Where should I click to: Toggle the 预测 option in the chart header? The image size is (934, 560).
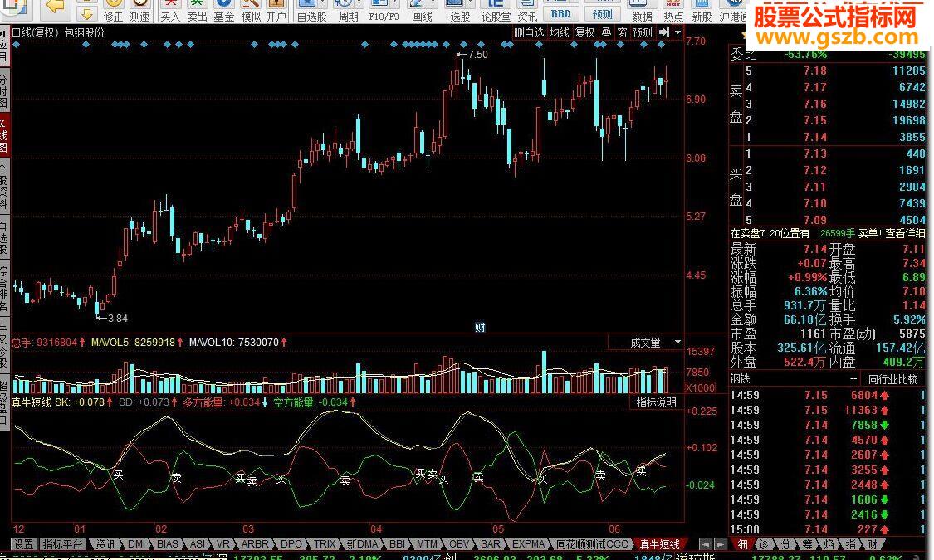[x=642, y=32]
